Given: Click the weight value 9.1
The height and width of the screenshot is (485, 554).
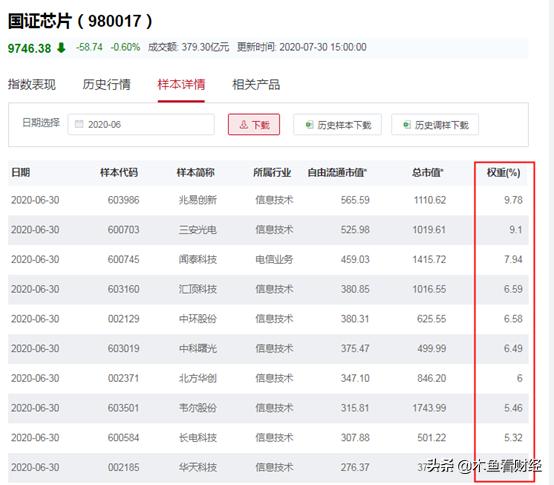Looking at the screenshot, I should [x=515, y=230].
